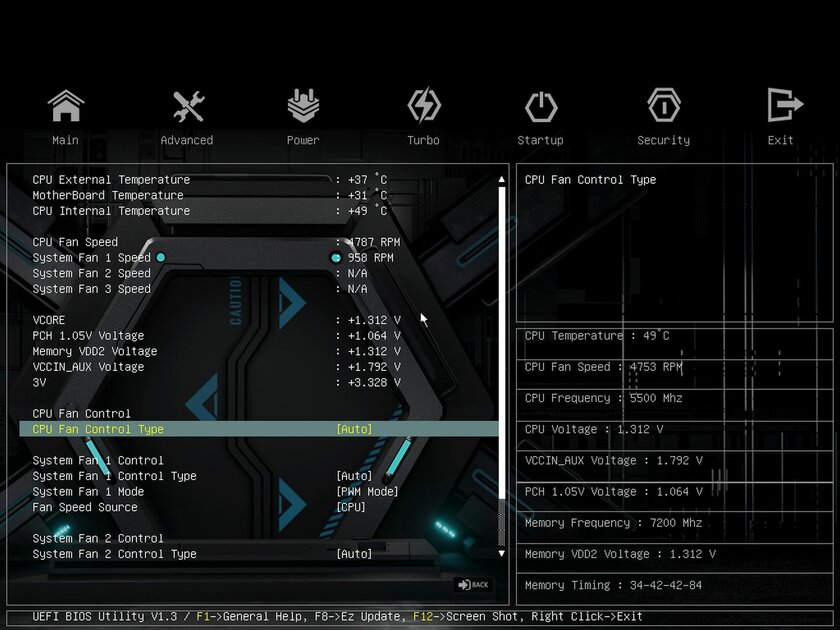Click the VCORE label
The height and width of the screenshot is (630, 840).
tap(49, 320)
